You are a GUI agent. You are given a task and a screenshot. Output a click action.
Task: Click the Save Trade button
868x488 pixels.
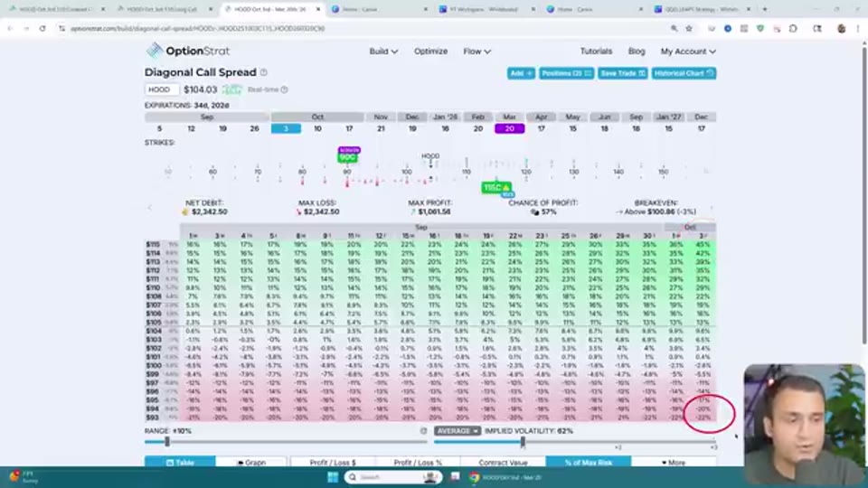pyautogui.click(x=622, y=73)
